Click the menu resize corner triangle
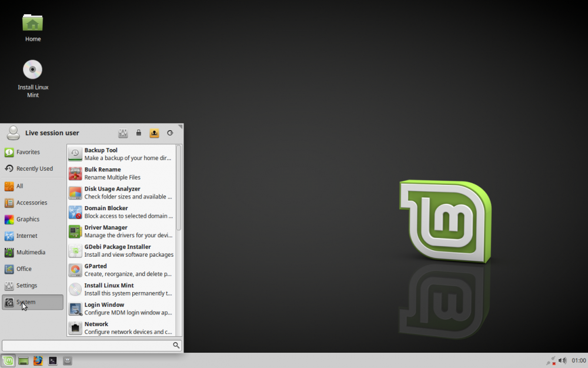The width and height of the screenshot is (588, 368). pos(181,127)
